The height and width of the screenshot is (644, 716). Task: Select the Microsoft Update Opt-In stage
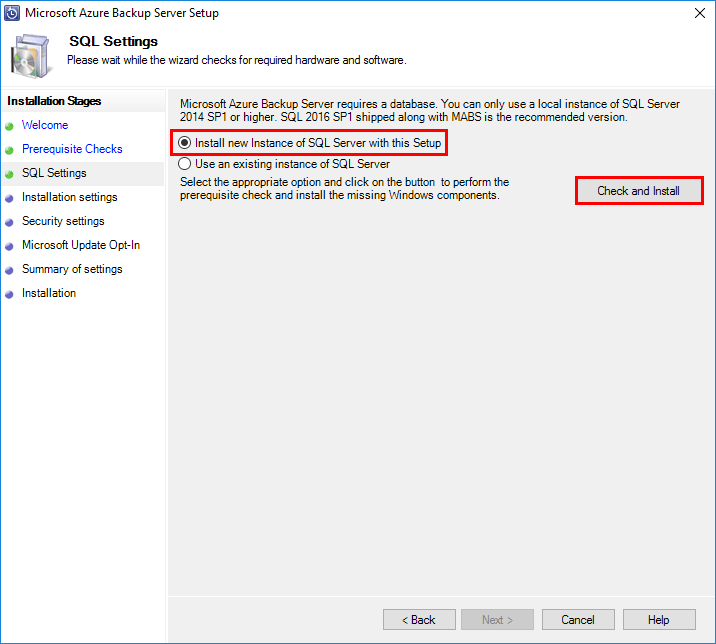tap(81, 245)
